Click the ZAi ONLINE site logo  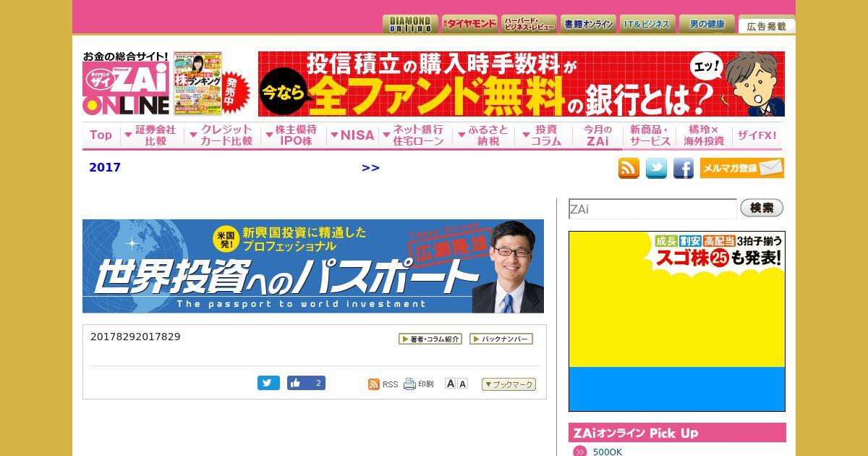click(x=126, y=83)
